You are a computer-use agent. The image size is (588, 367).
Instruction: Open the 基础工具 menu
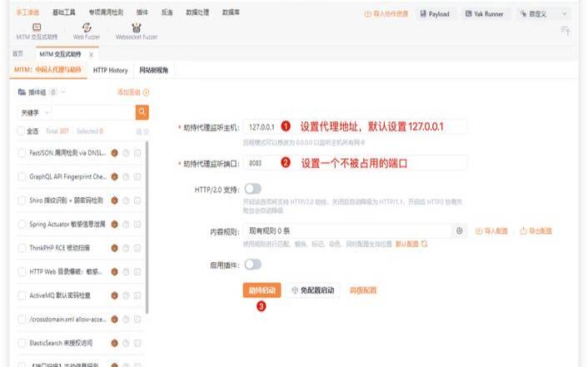pos(63,13)
